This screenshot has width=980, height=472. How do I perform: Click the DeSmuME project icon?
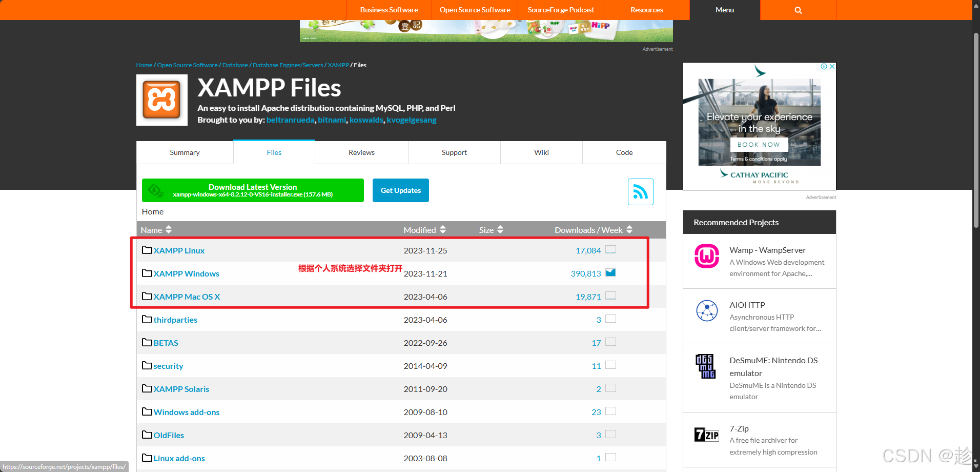(x=705, y=366)
